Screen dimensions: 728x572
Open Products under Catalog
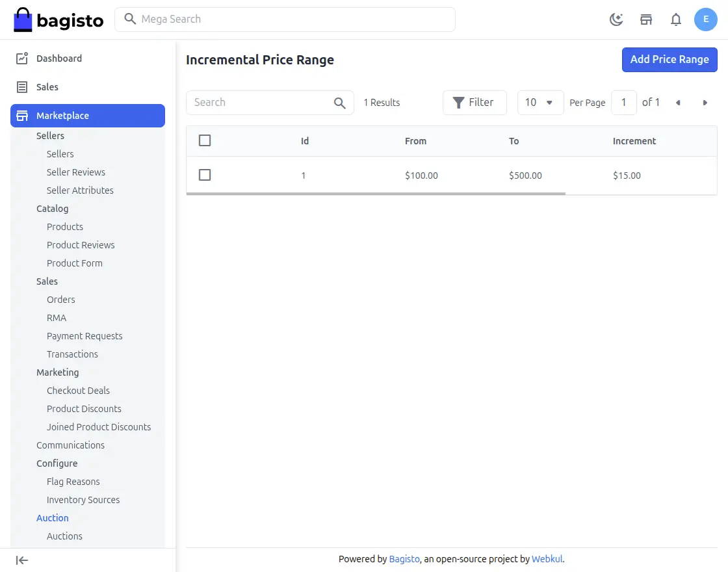pos(64,227)
